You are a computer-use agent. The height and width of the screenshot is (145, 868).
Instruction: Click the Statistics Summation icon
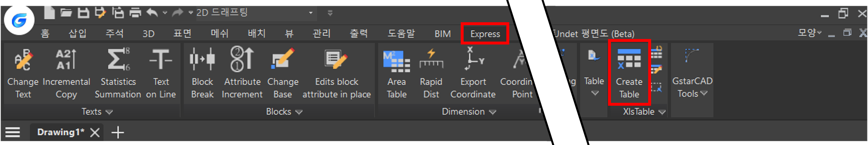pos(118,60)
